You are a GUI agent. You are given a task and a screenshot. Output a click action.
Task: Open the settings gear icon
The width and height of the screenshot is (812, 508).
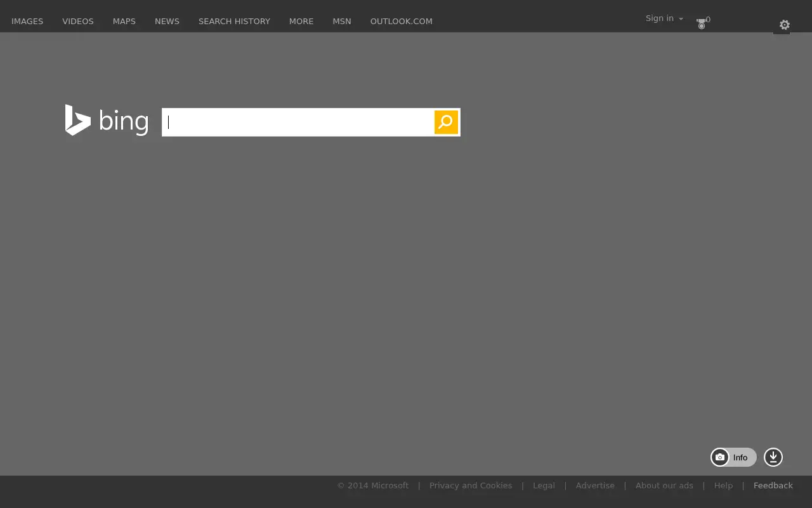785,25
